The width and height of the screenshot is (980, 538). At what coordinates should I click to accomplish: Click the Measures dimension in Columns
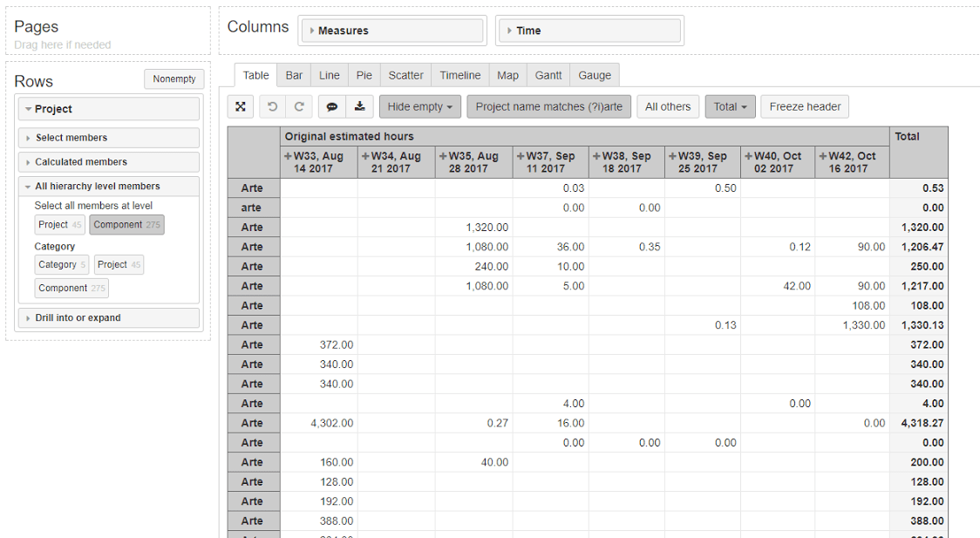[391, 31]
